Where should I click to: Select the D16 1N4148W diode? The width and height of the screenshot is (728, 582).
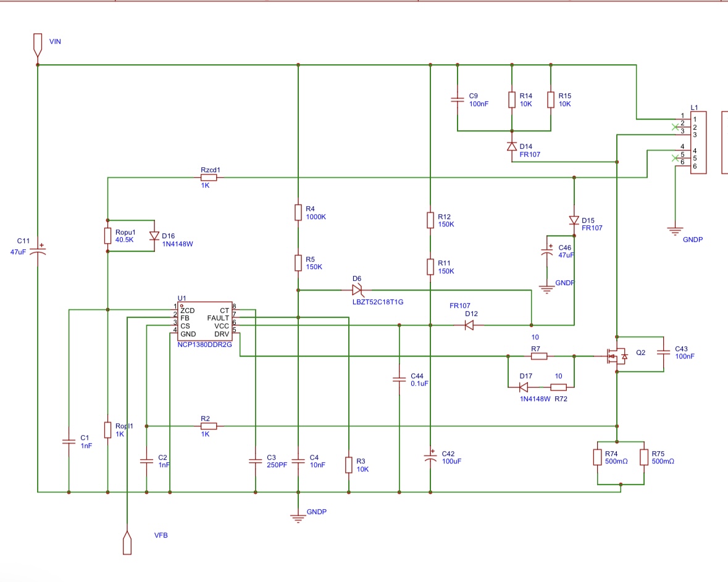point(153,236)
